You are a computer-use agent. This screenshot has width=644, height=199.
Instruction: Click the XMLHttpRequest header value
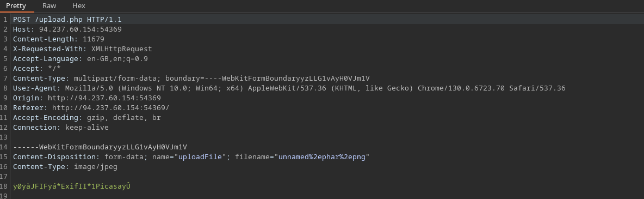tap(122, 49)
